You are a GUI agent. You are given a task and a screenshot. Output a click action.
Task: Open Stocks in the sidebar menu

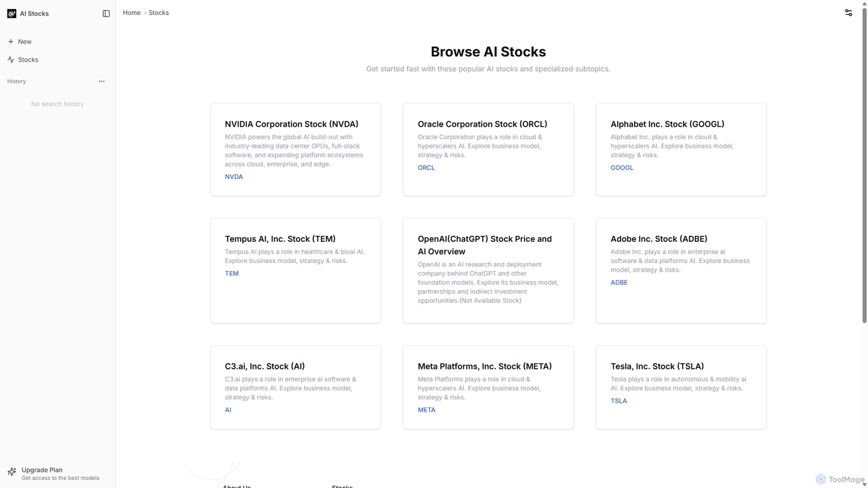[58, 60]
